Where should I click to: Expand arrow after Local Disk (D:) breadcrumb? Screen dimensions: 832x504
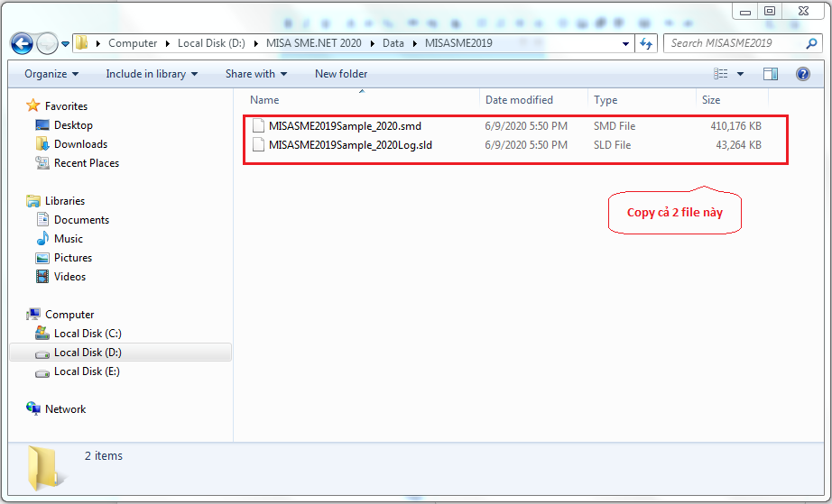point(255,43)
